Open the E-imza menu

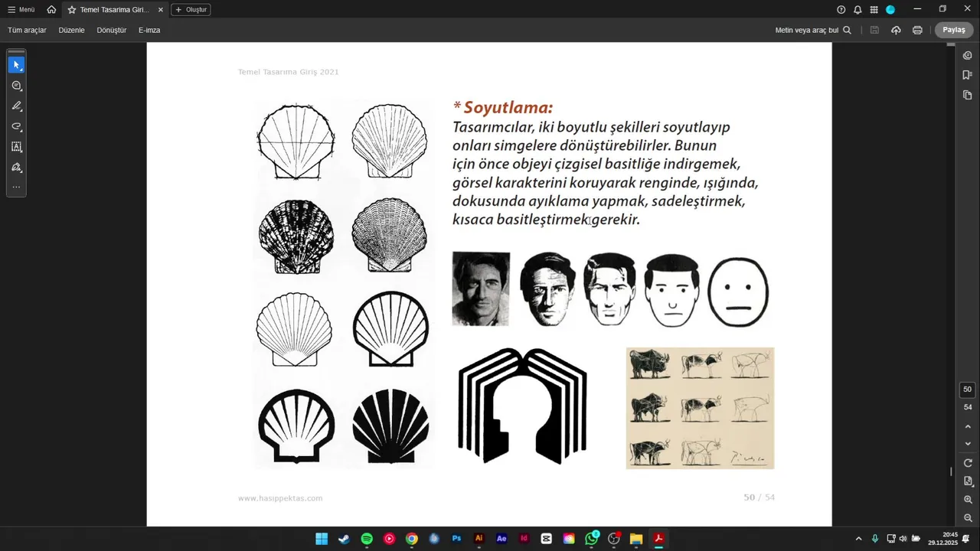(149, 30)
